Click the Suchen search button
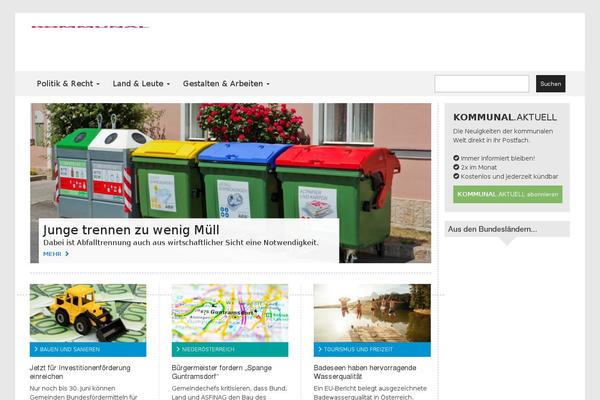 (551, 84)
